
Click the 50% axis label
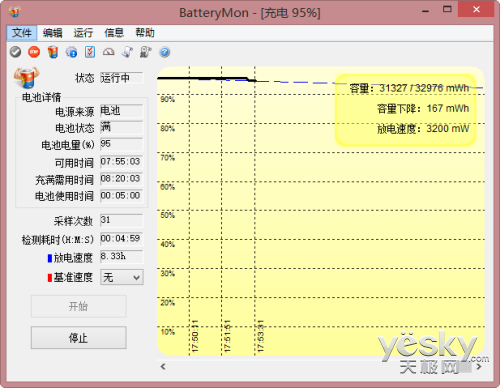(168, 215)
